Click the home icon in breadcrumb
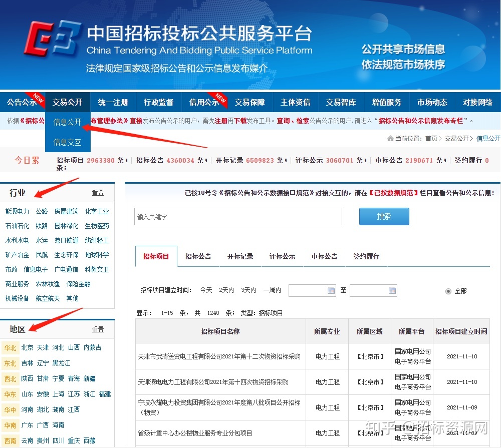 click(x=390, y=138)
